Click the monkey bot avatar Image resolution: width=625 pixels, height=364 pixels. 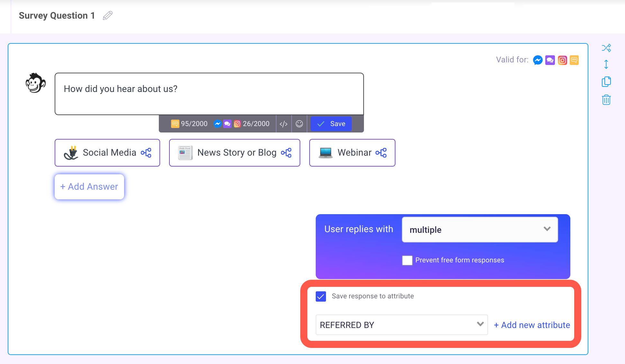click(35, 83)
